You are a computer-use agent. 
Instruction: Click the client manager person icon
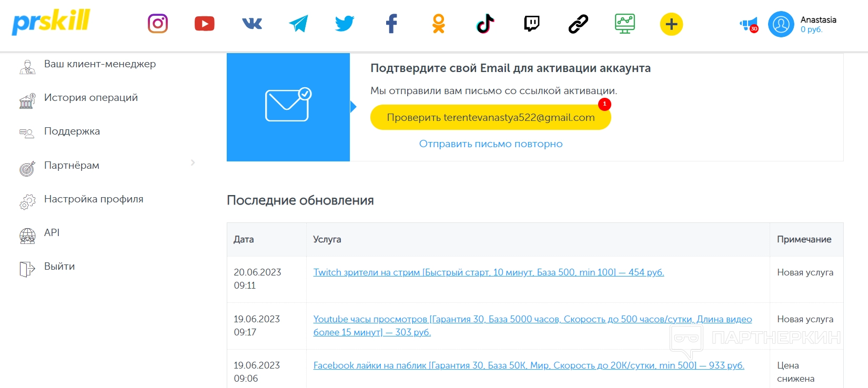click(x=27, y=66)
